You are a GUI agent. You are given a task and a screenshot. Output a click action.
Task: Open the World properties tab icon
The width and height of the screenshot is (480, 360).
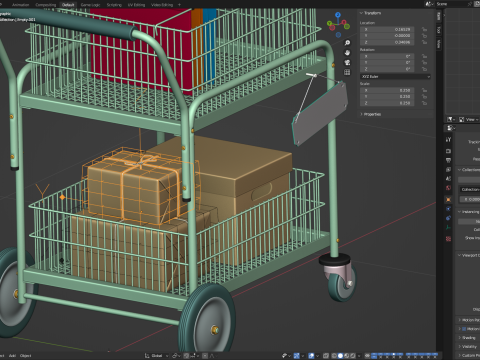pos(448,188)
